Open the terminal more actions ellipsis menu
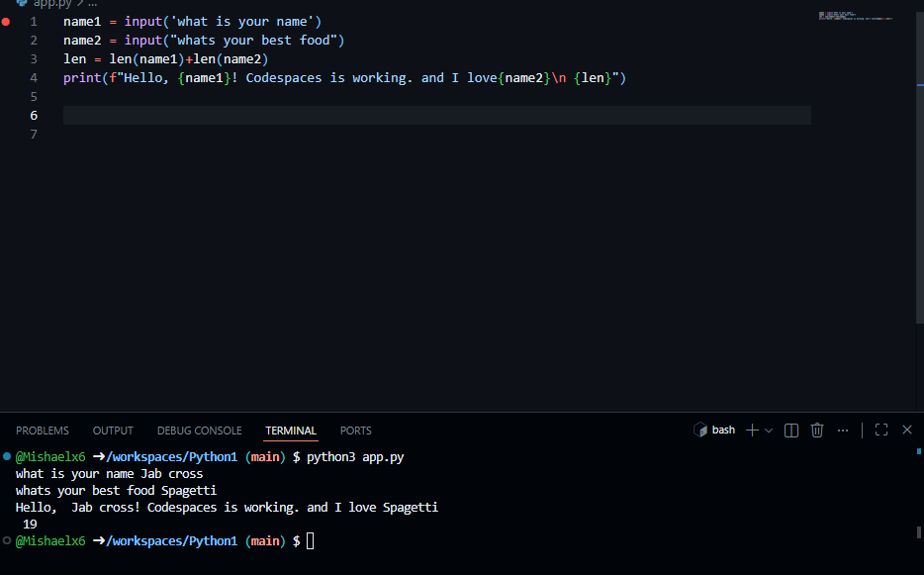The image size is (924, 575). (843, 431)
